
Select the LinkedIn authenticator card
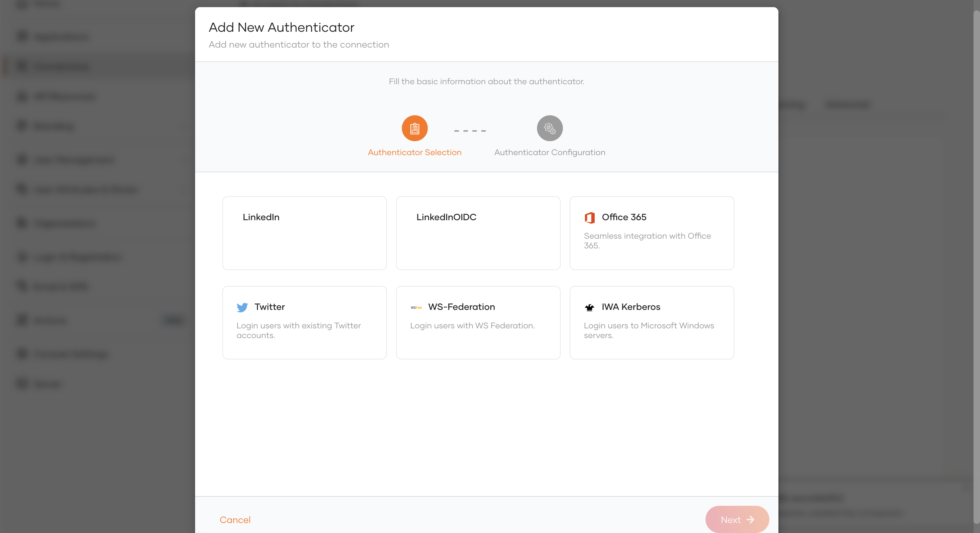(x=304, y=233)
